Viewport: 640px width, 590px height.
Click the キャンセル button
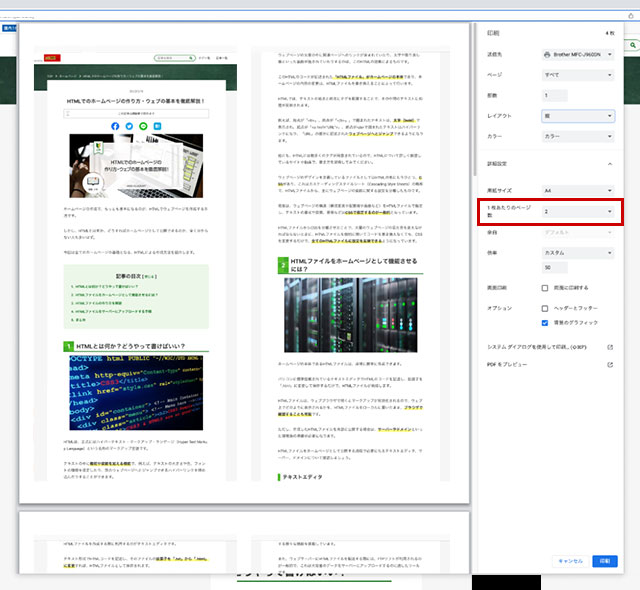pyautogui.click(x=570, y=561)
